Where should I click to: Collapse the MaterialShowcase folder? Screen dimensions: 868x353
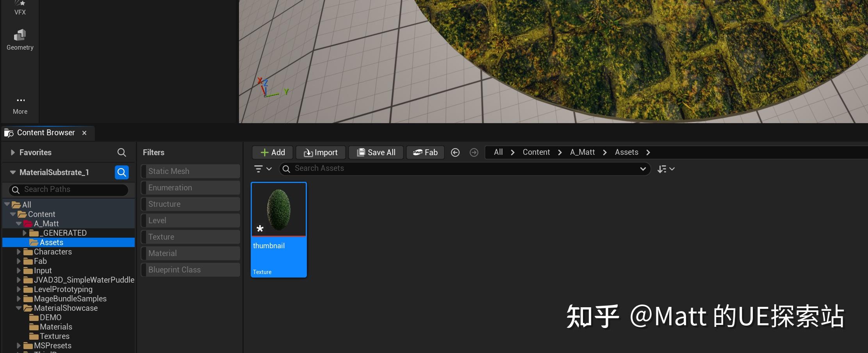coord(19,308)
